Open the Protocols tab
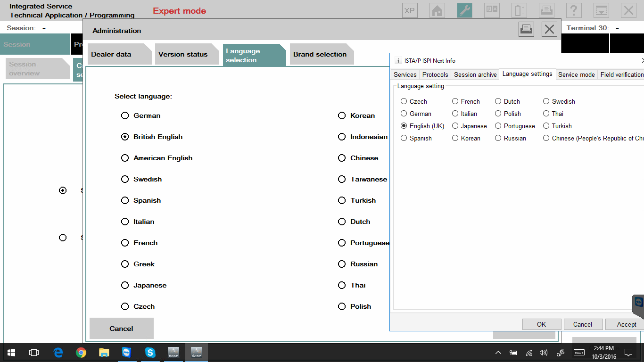This screenshot has height=362, width=644. coord(435,74)
